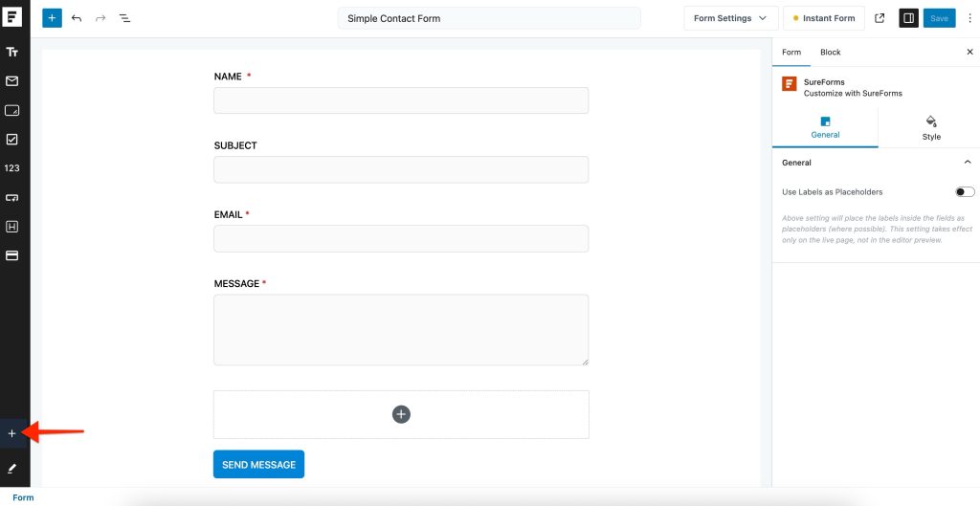Click the Use Labels as Placeholders label
Image resolution: width=980 pixels, height=506 pixels.
coord(833,191)
